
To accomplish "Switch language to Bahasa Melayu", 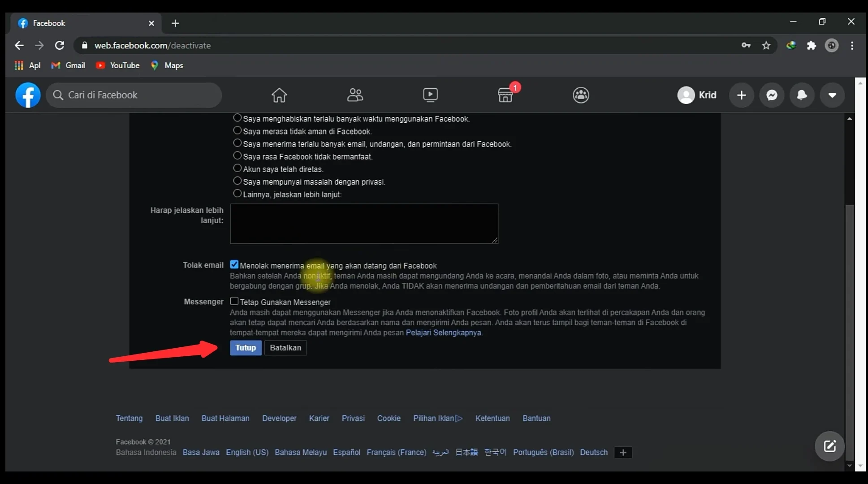I will click(x=301, y=452).
